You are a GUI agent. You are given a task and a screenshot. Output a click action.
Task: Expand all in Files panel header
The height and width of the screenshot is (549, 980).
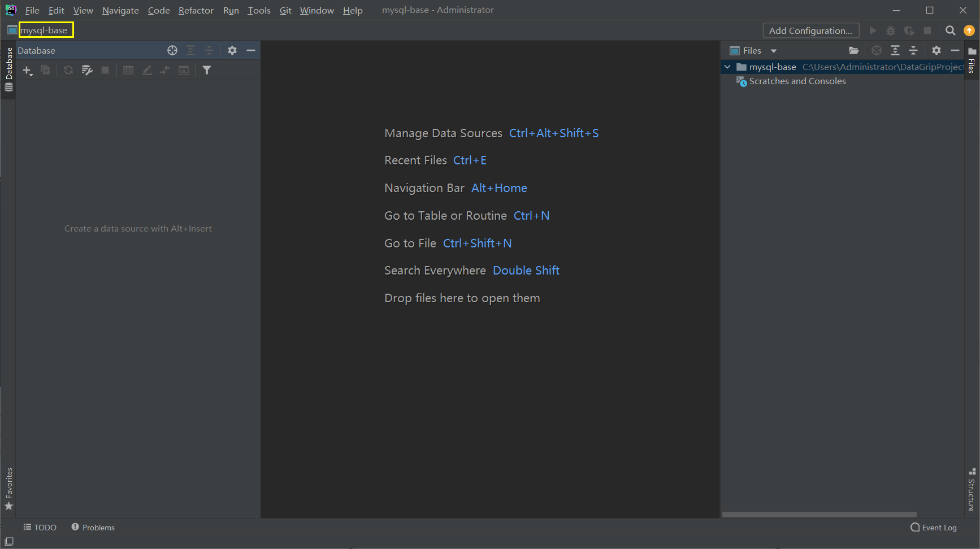895,50
